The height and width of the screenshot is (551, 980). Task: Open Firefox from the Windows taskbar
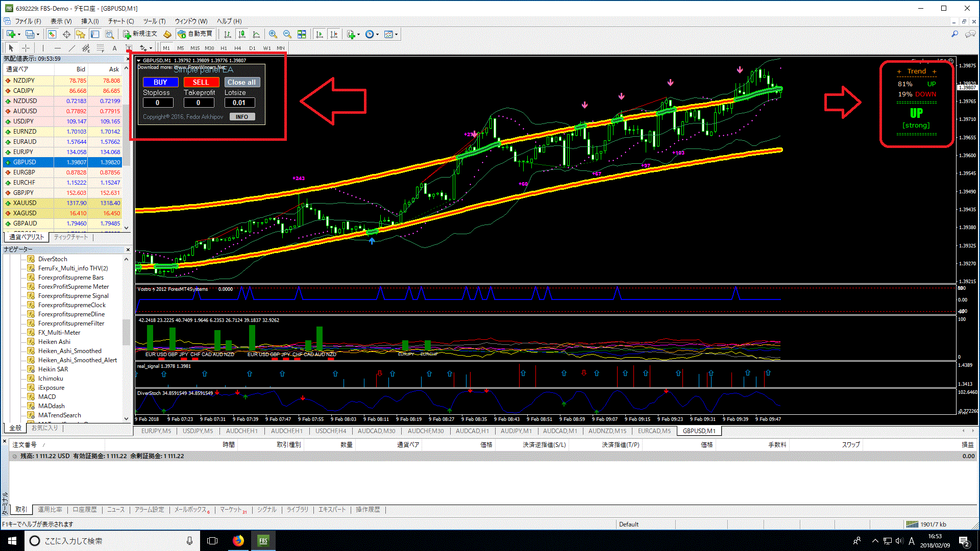pyautogui.click(x=238, y=541)
